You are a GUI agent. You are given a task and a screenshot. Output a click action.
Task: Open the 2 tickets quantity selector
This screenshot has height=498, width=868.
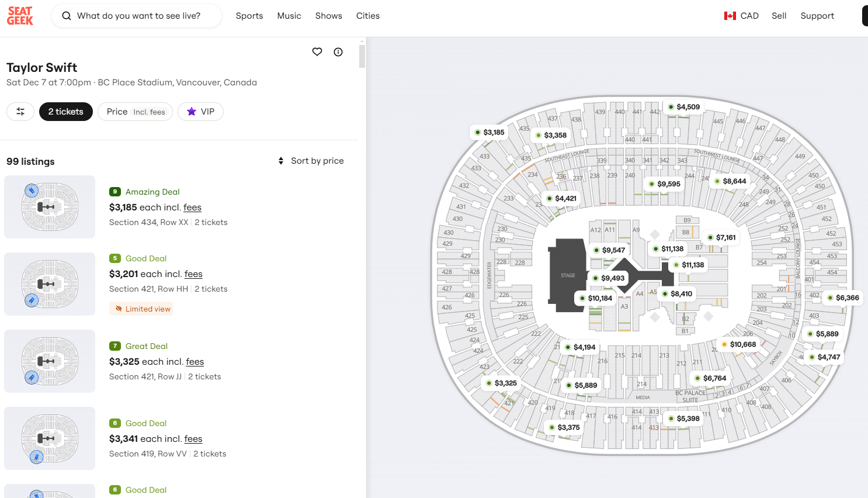(65, 112)
